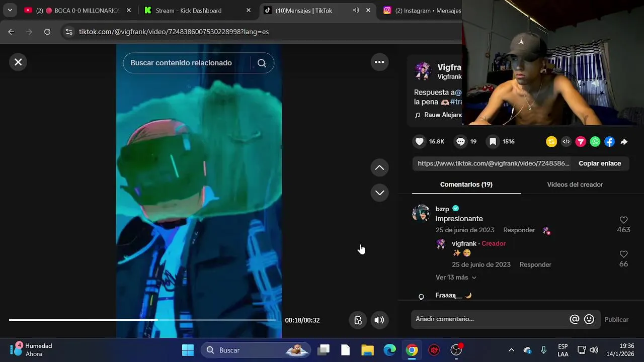Seek on the video progress bar
Viewport: 644px width, 362px height.
point(142,320)
